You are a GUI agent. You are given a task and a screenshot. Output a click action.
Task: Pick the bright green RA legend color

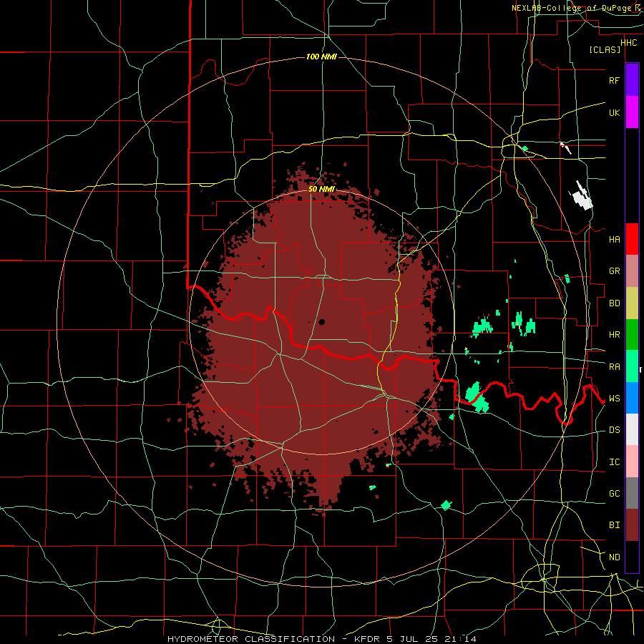tap(632, 366)
